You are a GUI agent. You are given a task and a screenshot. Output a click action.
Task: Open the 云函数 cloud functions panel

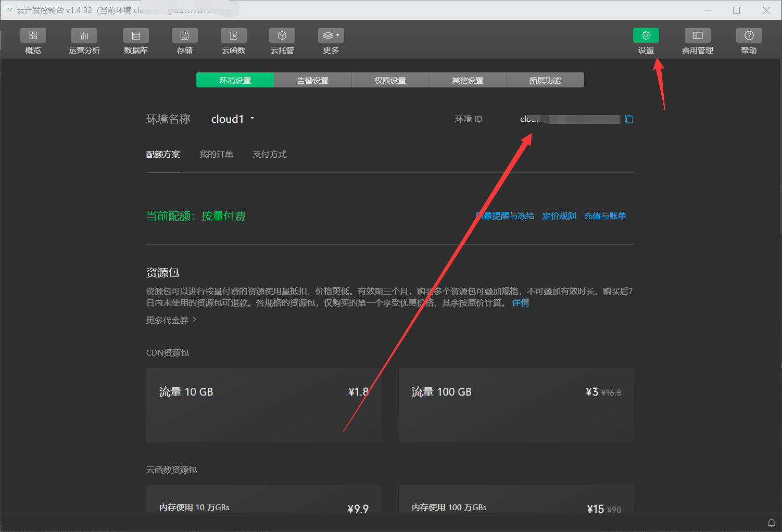(x=233, y=41)
